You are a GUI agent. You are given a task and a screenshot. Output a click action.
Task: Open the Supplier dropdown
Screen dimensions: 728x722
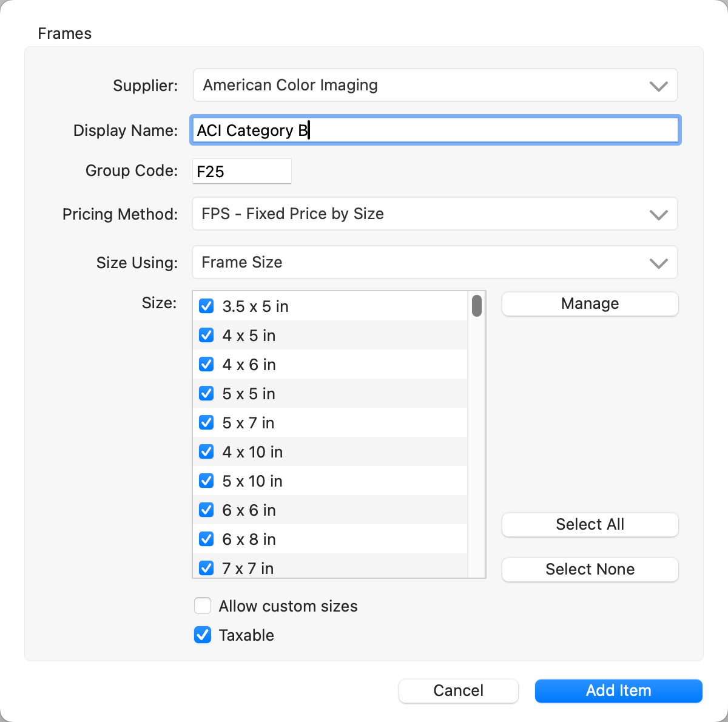tap(435, 86)
